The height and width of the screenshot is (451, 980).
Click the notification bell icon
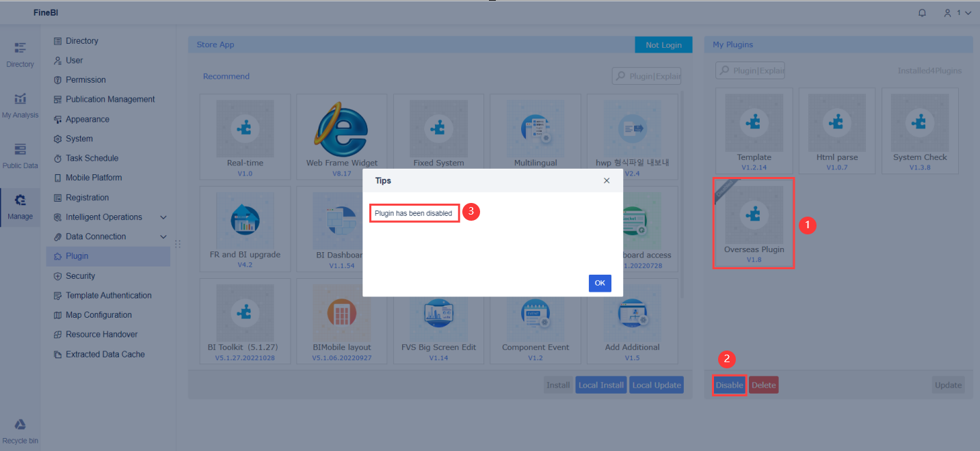pyautogui.click(x=923, y=13)
